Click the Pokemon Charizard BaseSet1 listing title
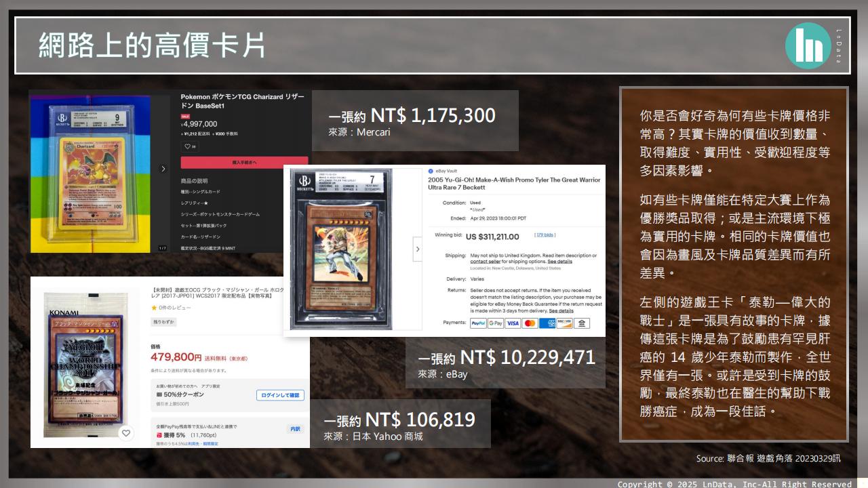This screenshot has width=868, height=488. [x=242, y=102]
